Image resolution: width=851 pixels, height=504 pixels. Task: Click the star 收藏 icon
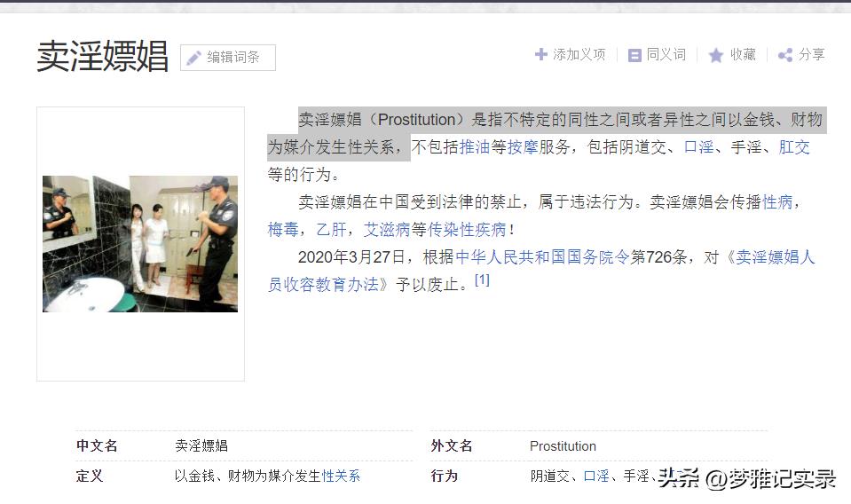716,55
